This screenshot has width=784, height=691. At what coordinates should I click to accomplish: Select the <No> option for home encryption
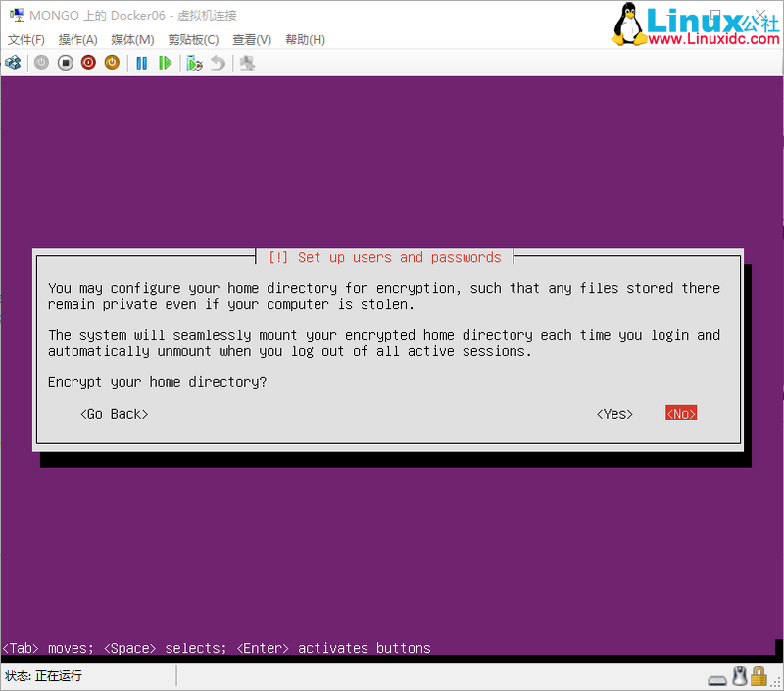[680, 413]
